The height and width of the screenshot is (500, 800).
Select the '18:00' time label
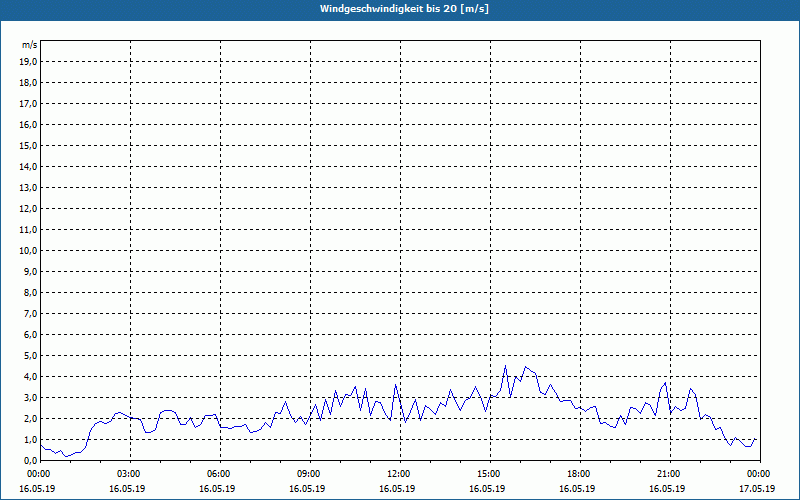(579, 474)
